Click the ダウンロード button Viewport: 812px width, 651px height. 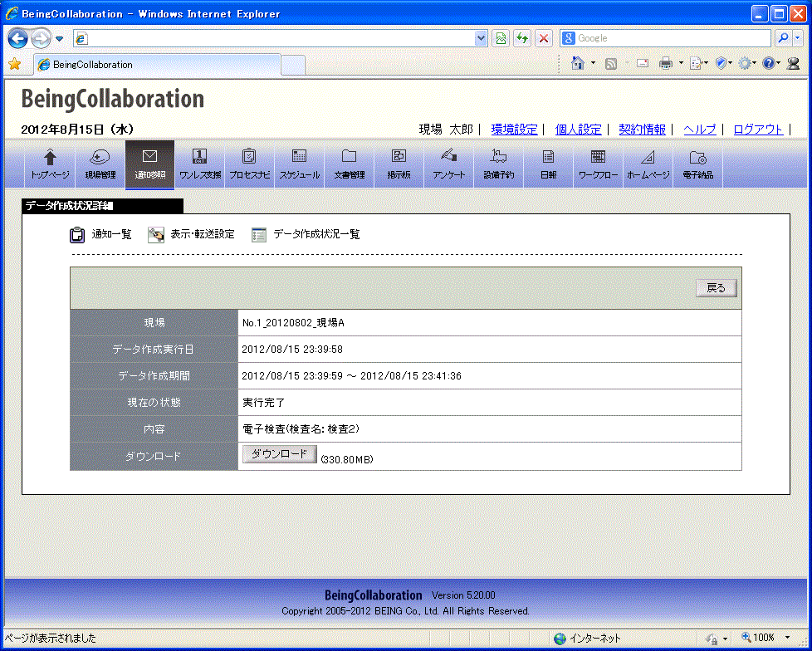click(x=280, y=454)
